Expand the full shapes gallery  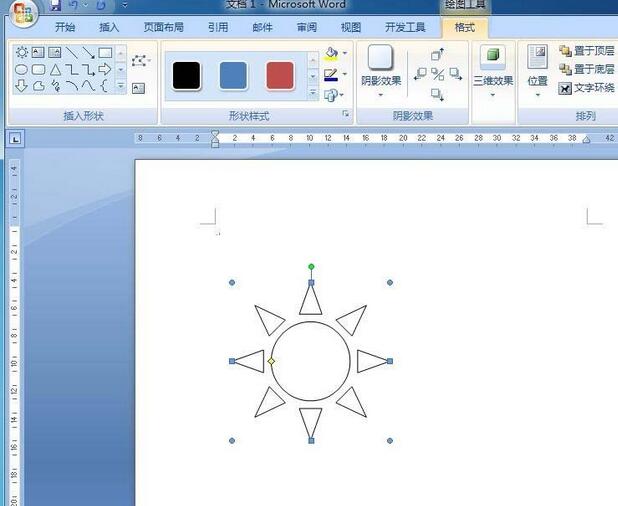[x=121, y=86]
